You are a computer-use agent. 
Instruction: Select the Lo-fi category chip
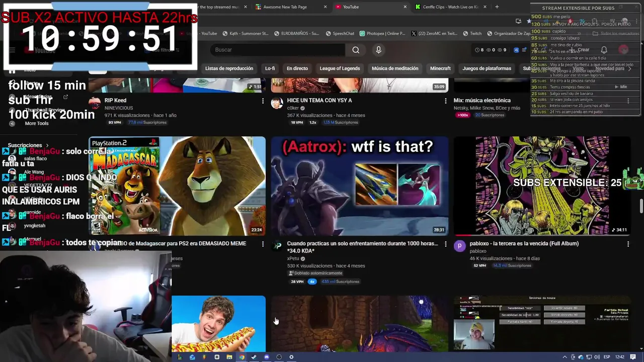pyautogui.click(x=270, y=68)
